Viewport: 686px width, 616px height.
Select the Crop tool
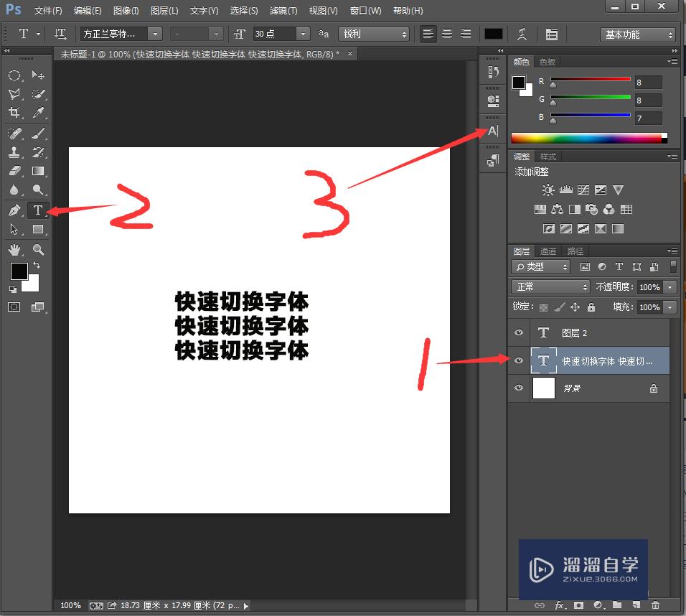(16, 113)
